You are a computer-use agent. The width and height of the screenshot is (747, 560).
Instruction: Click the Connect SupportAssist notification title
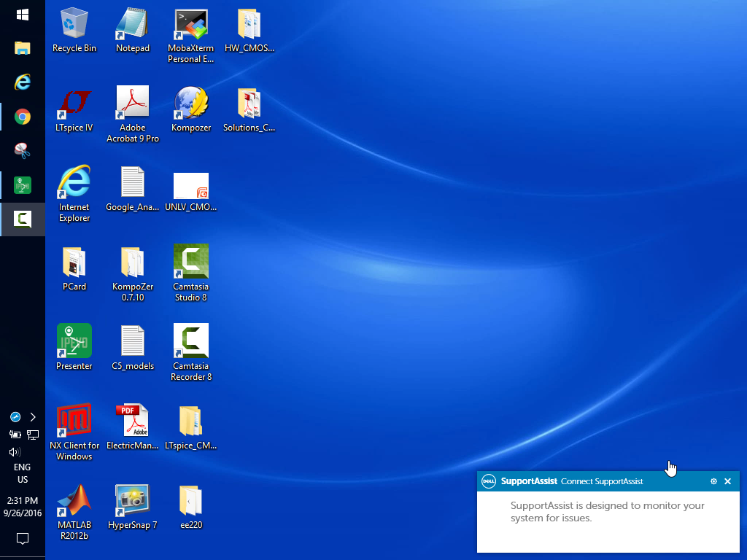point(602,481)
